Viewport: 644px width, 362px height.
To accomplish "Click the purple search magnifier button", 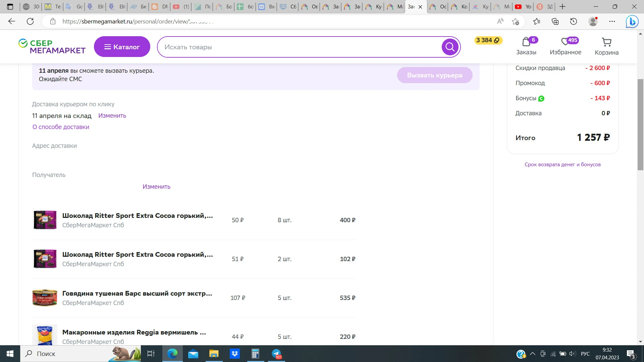I will 450,47.
